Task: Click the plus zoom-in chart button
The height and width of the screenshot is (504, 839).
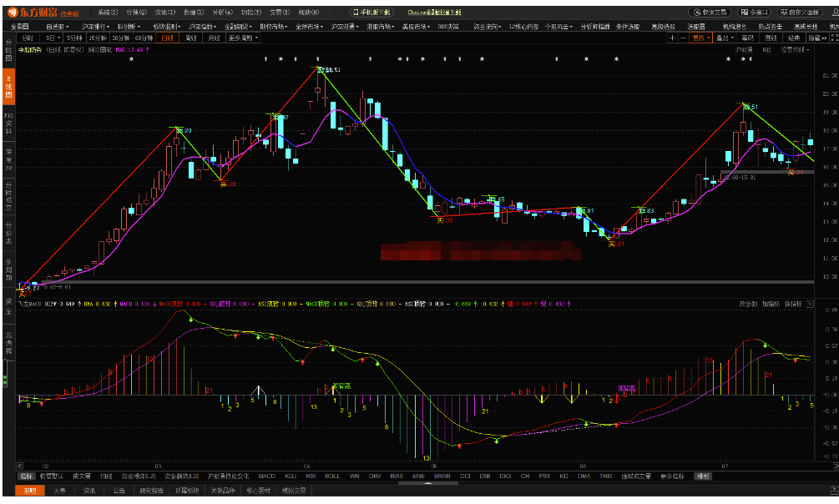Action: tap(673, 38)
